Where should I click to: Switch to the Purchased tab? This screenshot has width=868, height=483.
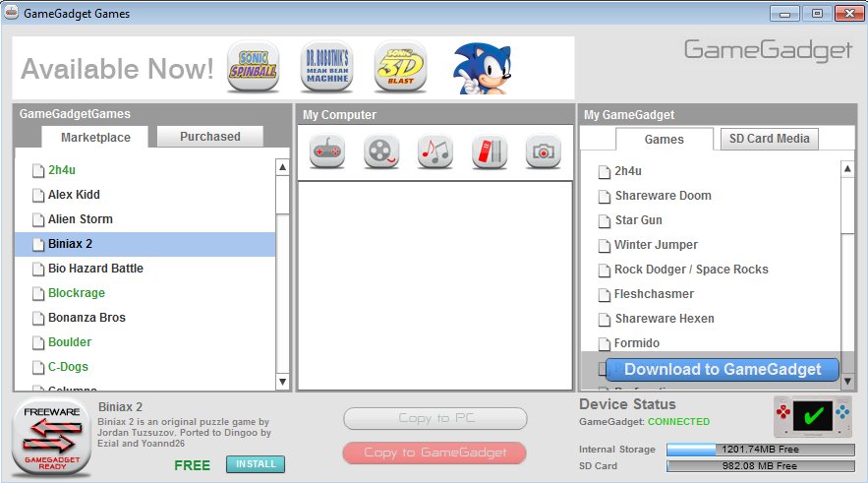[210, 137]
